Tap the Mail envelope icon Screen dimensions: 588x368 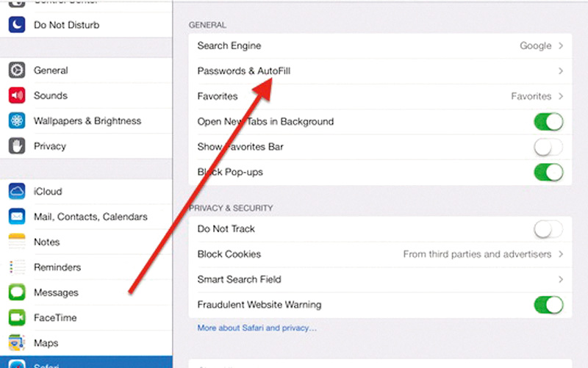click(17, 217)
